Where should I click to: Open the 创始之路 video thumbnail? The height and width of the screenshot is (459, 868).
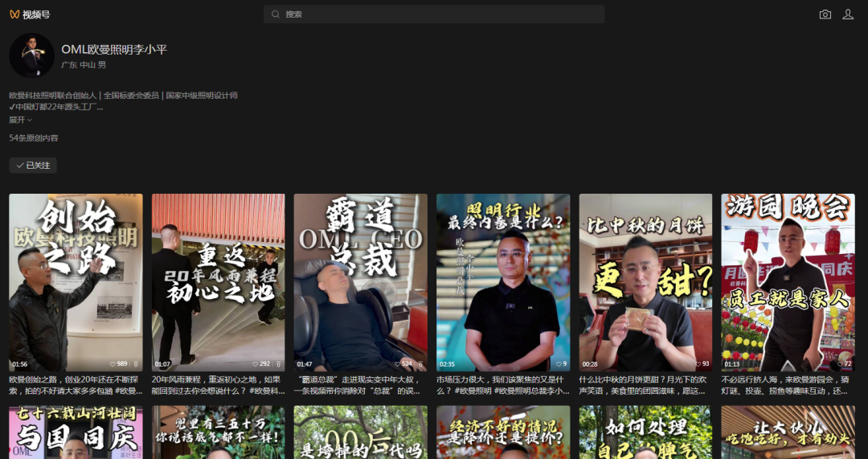pyautogui.click(x=76, y=281)
